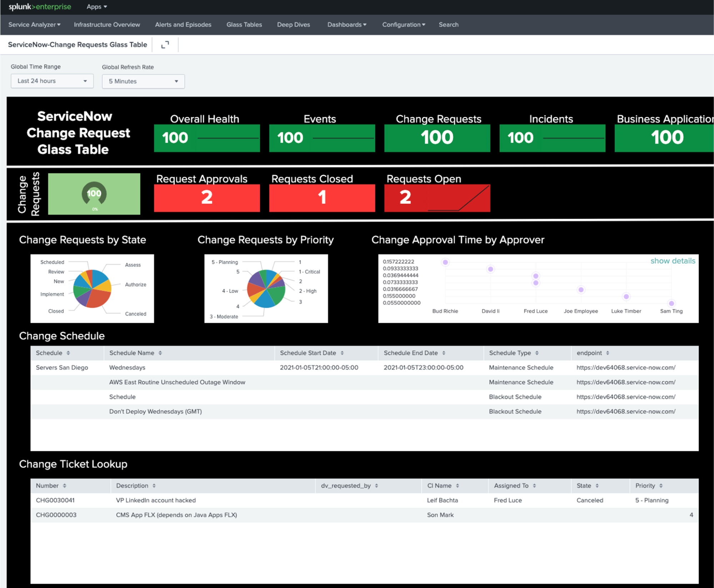The height and width of the screenshot is (588, 714).
Task: Click Leif Bachta CI Name cell
Action: point(442,500)
